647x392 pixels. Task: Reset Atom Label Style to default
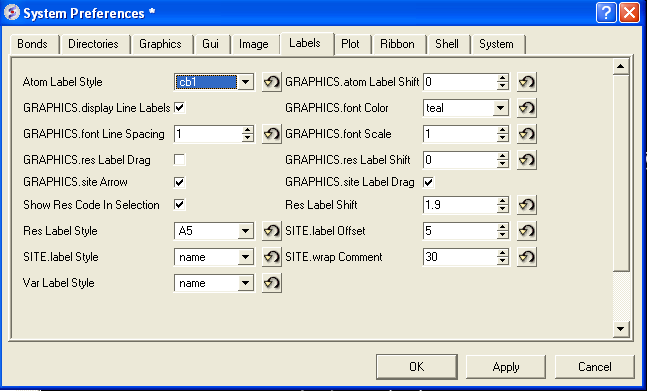tap(272, 82)
